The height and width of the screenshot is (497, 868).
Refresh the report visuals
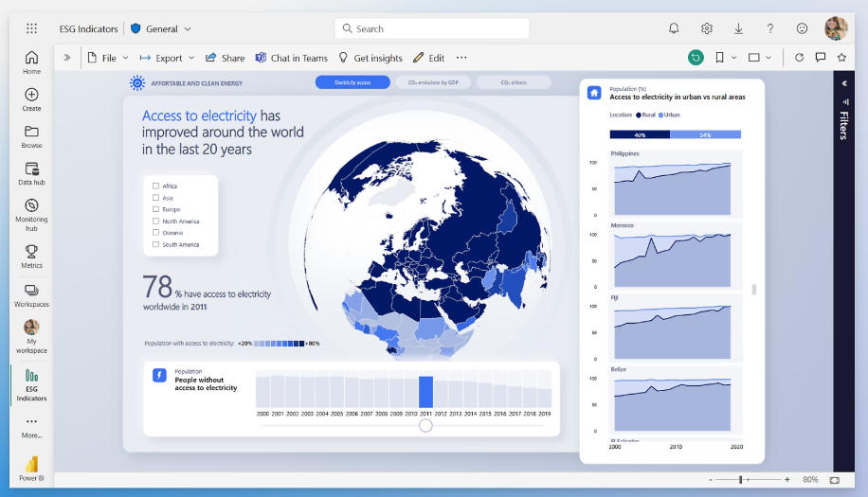point(799,58)
